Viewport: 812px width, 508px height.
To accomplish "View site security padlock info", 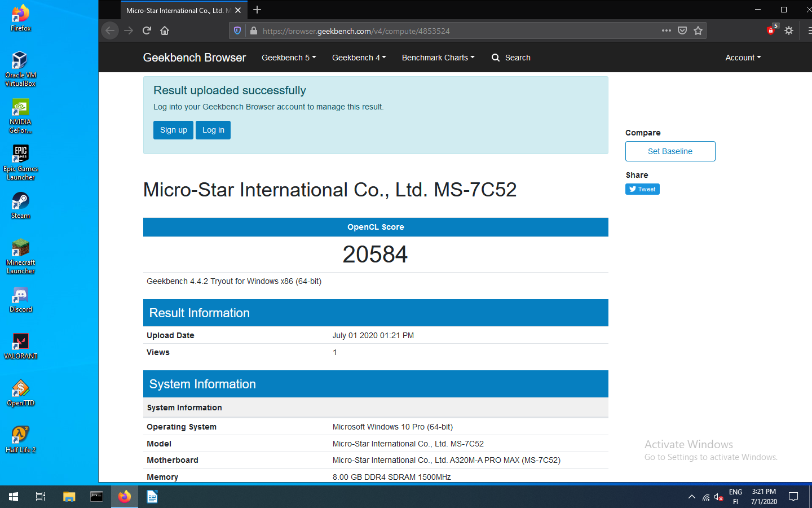I will [x=253, y=30].
